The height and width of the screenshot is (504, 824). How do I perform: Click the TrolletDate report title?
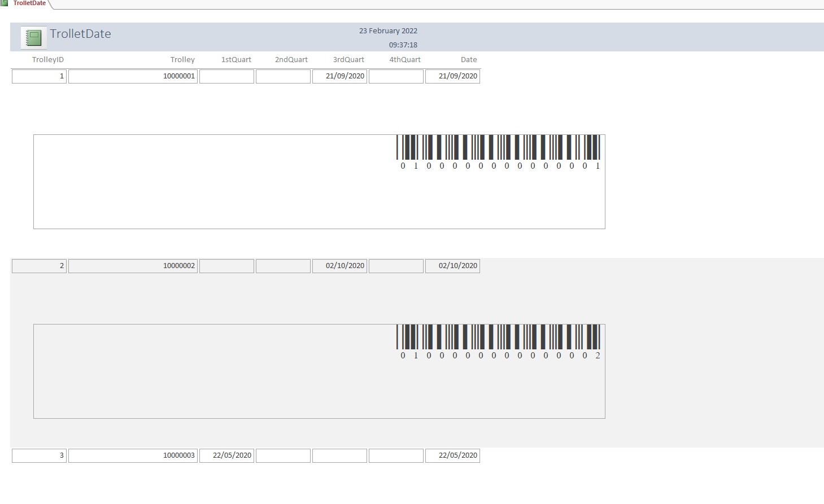80,34
